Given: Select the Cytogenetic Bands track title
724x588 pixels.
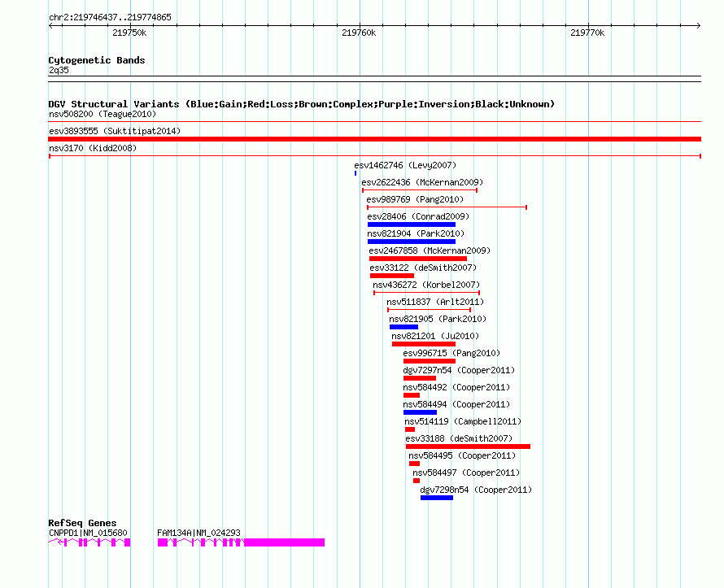Looking at the screenshot, I should tap(97, 60).
